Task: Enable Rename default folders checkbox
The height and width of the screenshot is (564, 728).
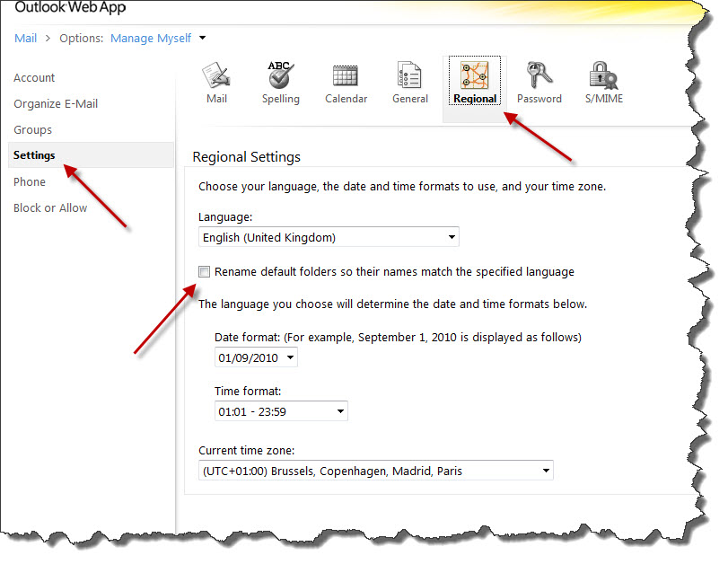Action: pos(204,272)
